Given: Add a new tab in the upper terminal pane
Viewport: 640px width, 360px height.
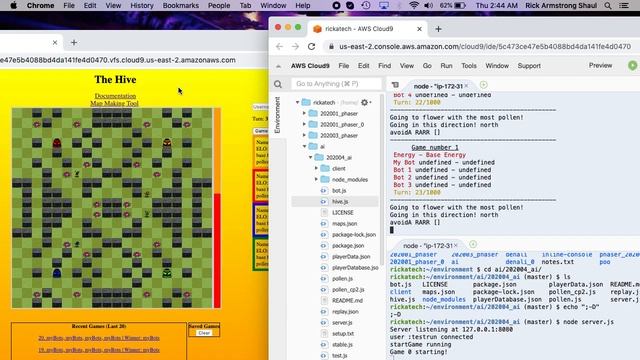Looking at the screenshot, I should [x=484, y=85].
